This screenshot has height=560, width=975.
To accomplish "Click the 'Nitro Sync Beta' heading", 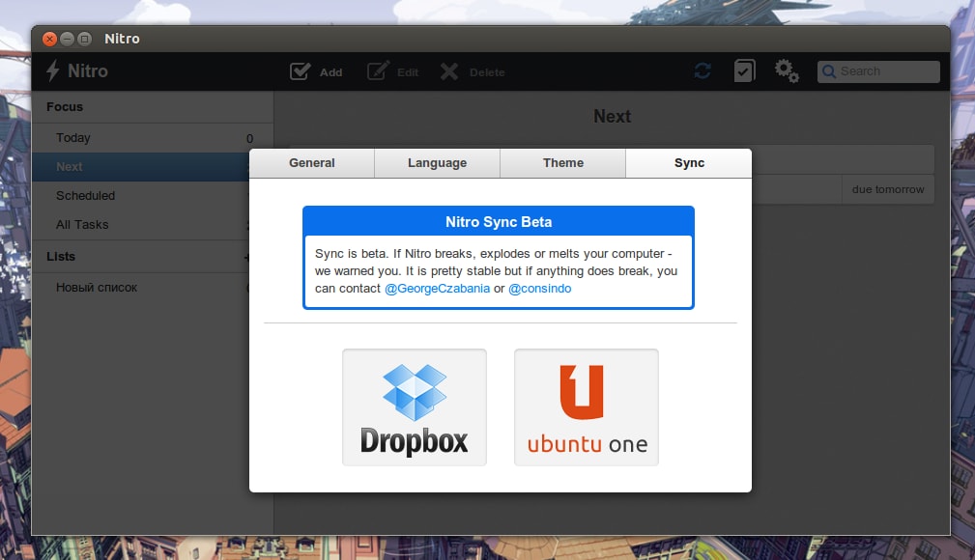I will (x=499, y=222).
